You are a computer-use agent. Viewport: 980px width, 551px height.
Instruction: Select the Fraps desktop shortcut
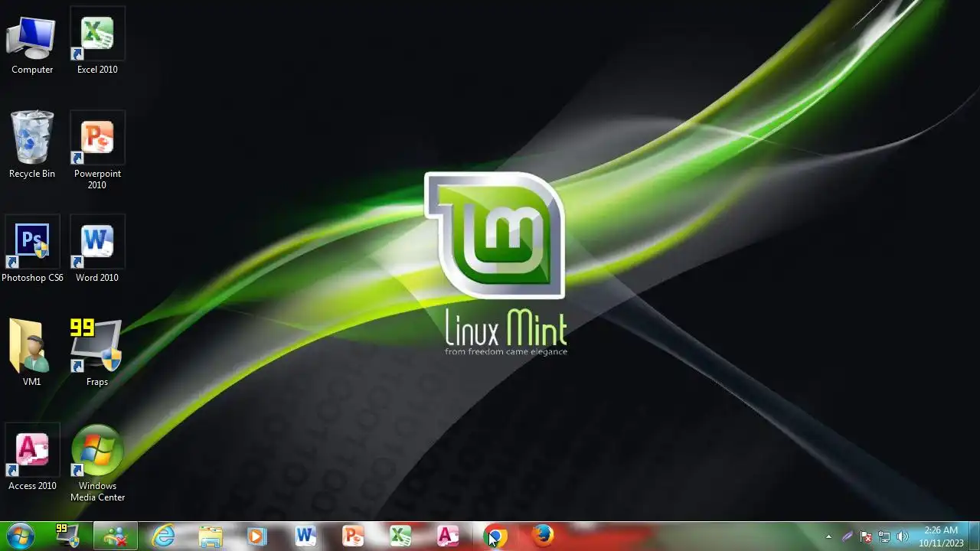(x=97, y=354)
